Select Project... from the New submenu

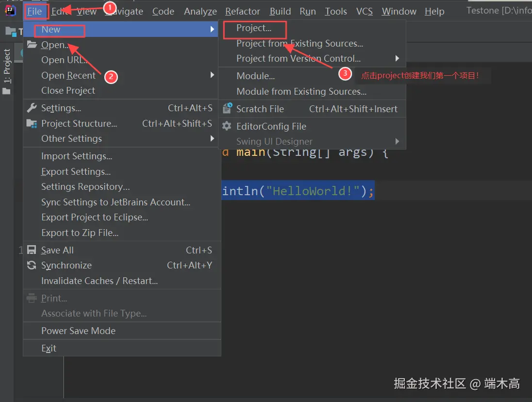pyautogui.click(x=254, y=29)
